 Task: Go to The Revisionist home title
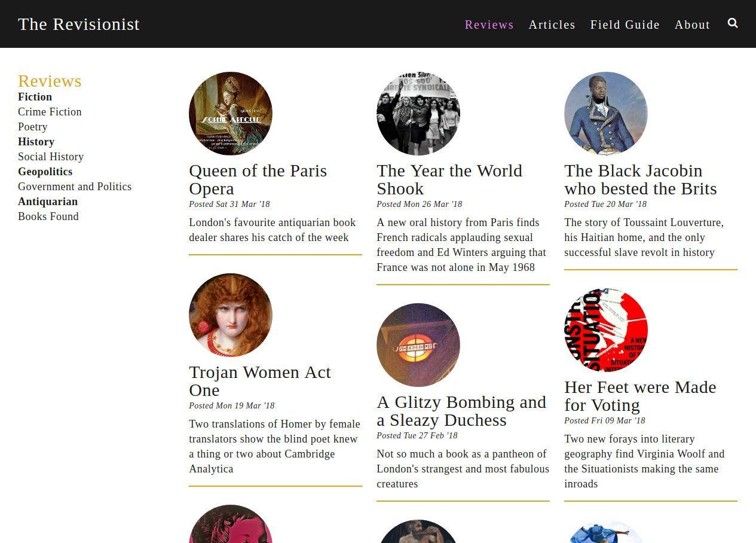click(79, 24)
